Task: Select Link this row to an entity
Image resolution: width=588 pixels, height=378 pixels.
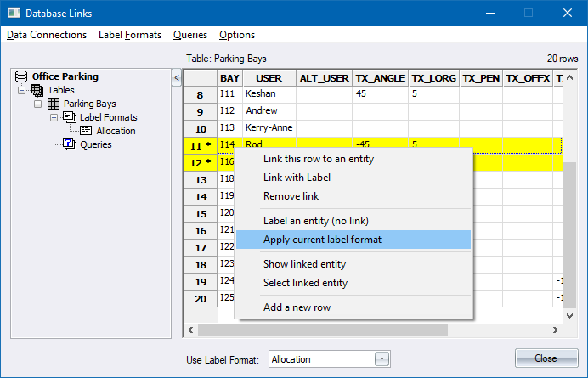Action: pyautogui.click(x=318, y=159)
